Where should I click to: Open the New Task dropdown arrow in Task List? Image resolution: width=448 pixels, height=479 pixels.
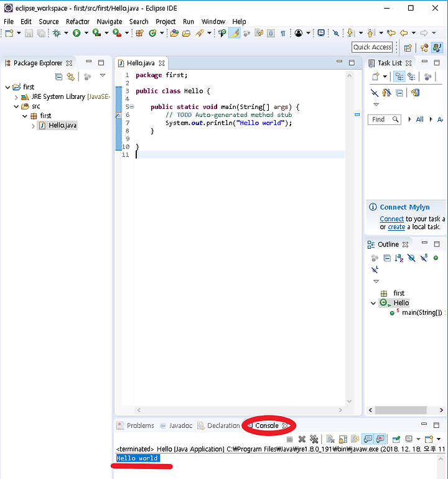(385, 77)
